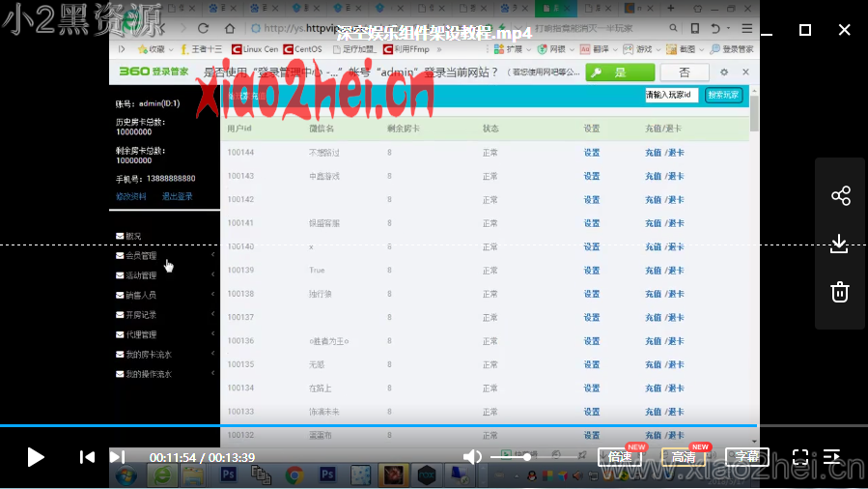This screenshot has height=489, width=868.
Task: Click the 请输入玩家id search field
Action: click(x=671, y=95)
